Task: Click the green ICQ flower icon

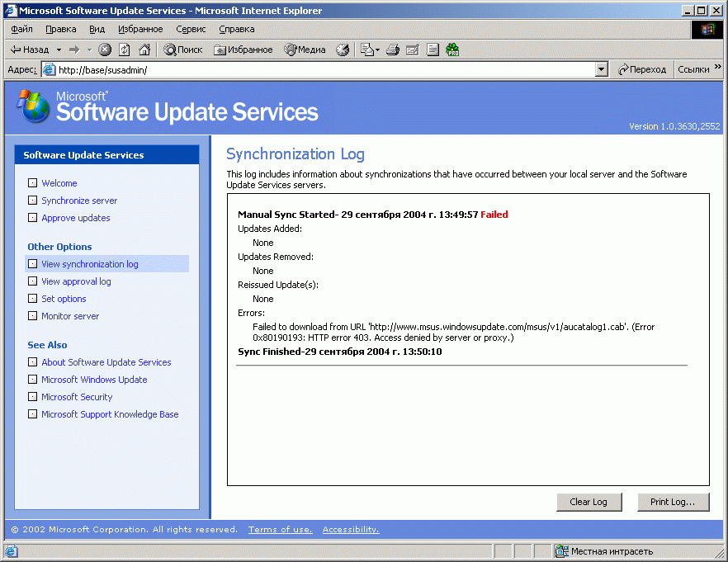Action: [452, 50]
